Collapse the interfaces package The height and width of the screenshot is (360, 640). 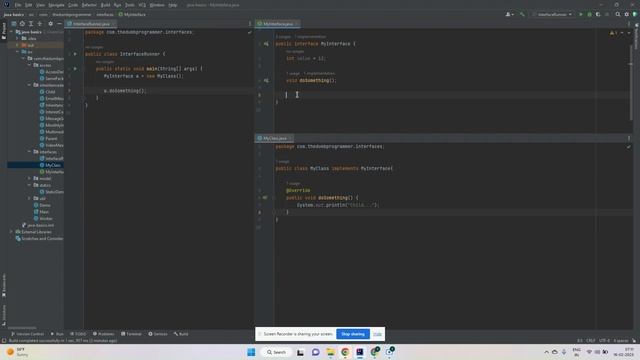(x=29, y=151)
